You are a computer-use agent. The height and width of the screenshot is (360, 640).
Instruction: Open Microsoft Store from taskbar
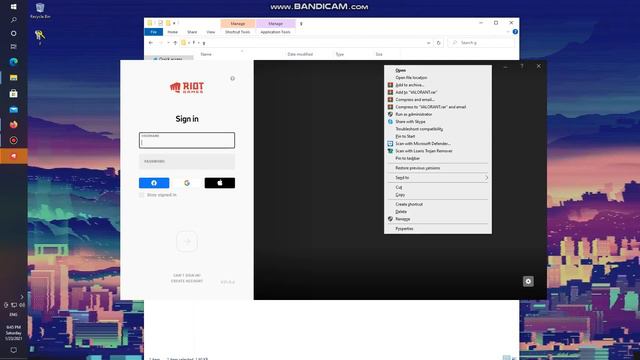(13, 93)
